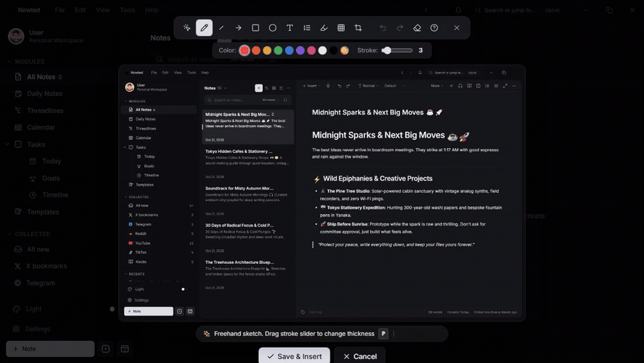Screen dimensions: 644x363
Task: Select the pointer selection tool in annotation toolbar
Action: coord(187,28)
